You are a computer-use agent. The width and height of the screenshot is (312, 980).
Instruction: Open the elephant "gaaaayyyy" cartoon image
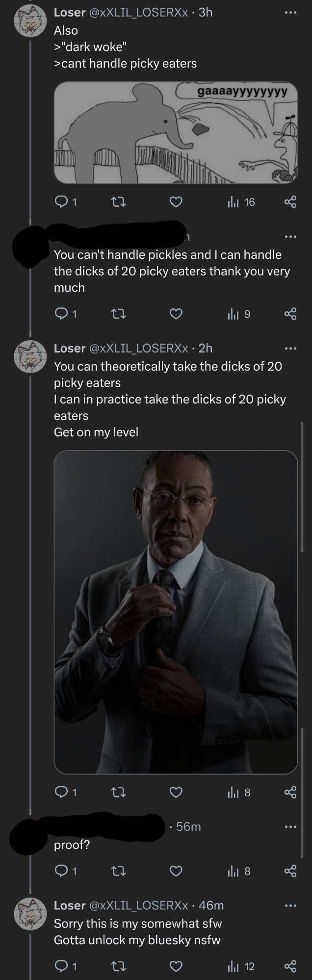click(176, 132)
